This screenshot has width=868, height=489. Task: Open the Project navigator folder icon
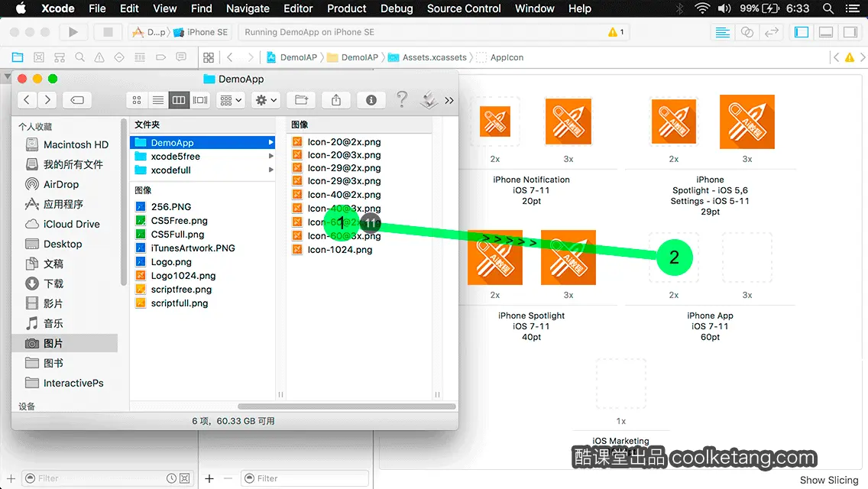[x=18, y=57]
